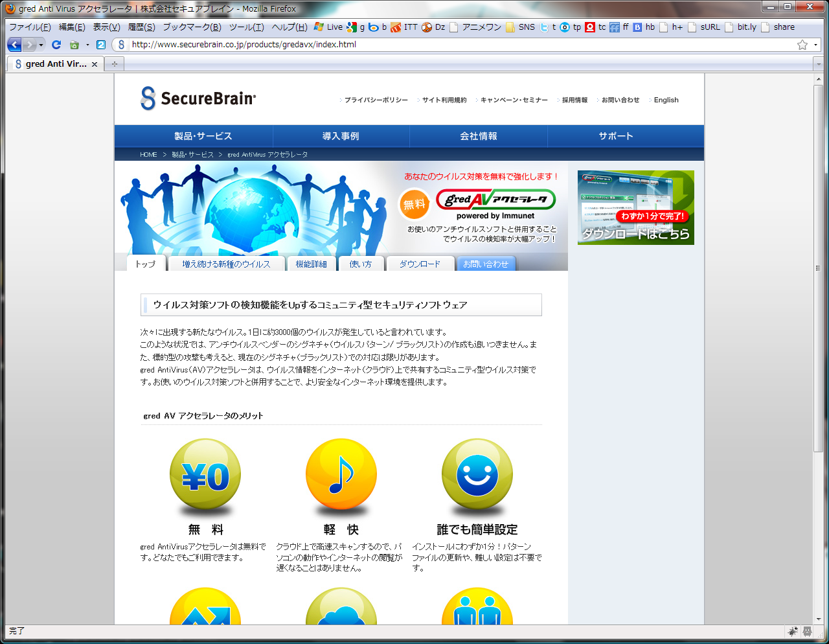This screenshot has width=829, height=644.
Task: Open the 編集(E) menu
Action: (x=72, y=27)
